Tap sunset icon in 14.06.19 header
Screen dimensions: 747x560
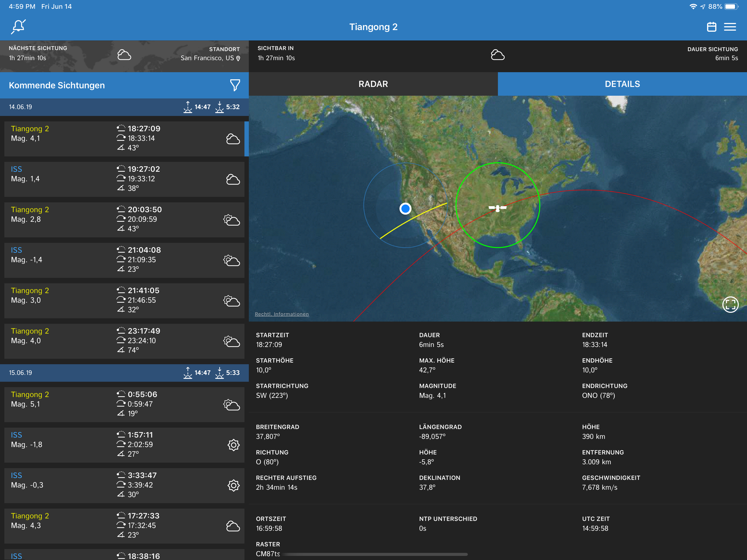220,107
